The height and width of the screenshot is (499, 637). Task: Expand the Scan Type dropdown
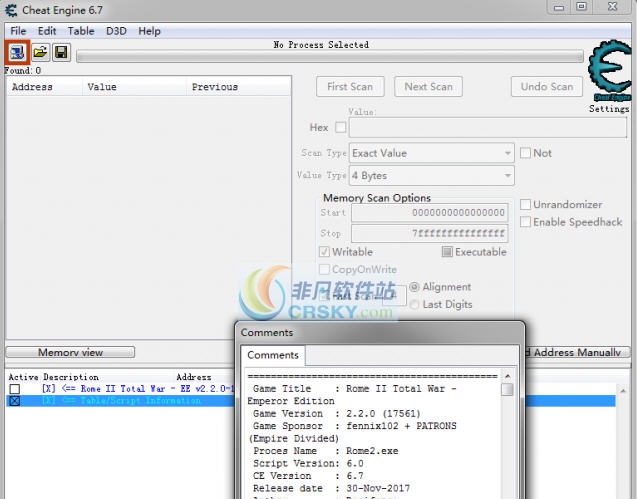(x=431, y=153)
